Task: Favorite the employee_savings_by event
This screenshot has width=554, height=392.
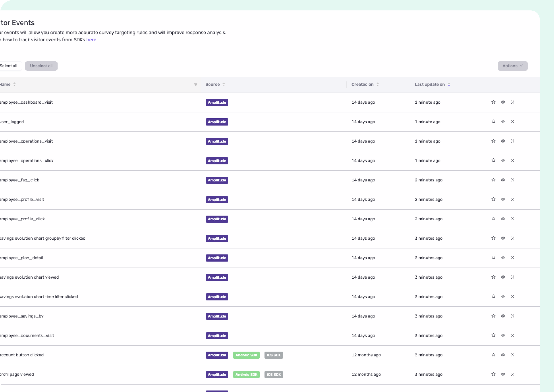Action: tap(493, 316)
